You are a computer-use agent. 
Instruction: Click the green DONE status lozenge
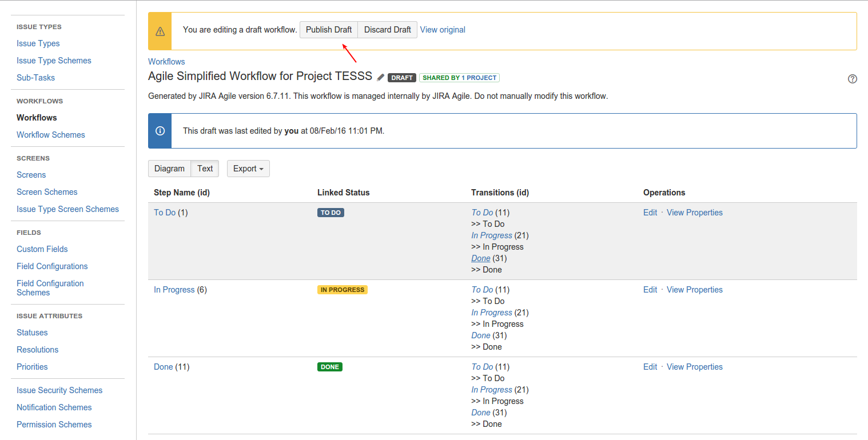click(x=330, y=367)
